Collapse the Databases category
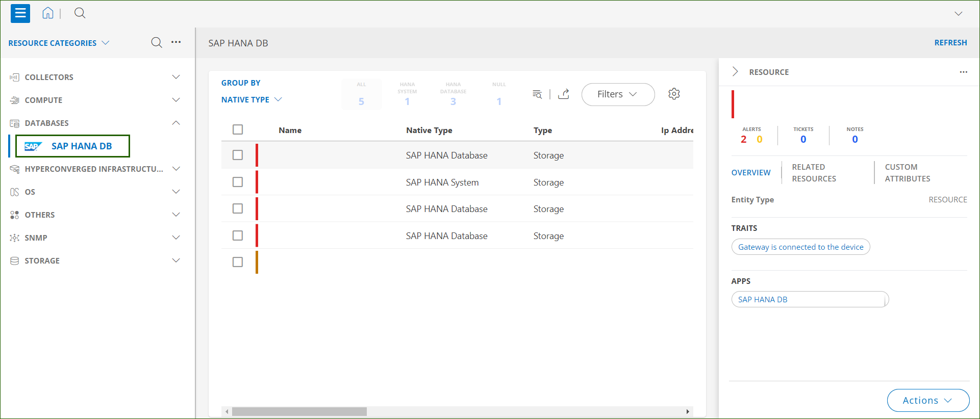Screen dimensions: 980x419 (x=176, y=123)
